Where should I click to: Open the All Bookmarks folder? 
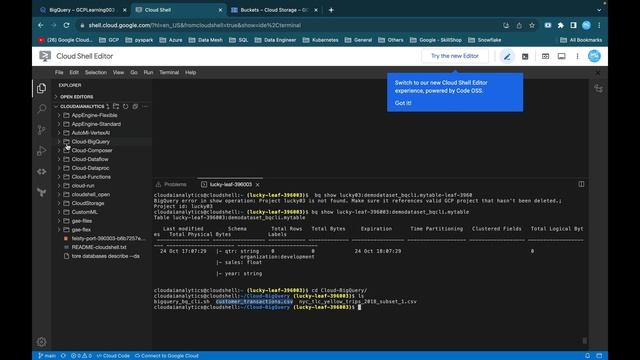[x=581, y=40]
